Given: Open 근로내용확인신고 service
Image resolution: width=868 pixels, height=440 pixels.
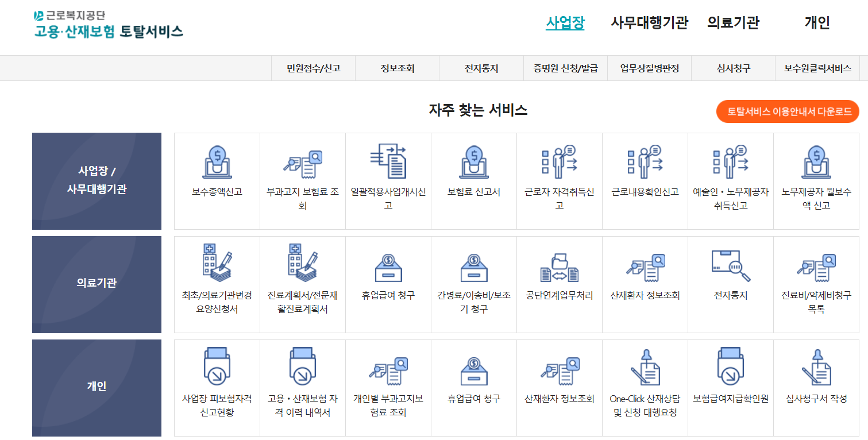Looking at the screenshot, I should point(645,172).
